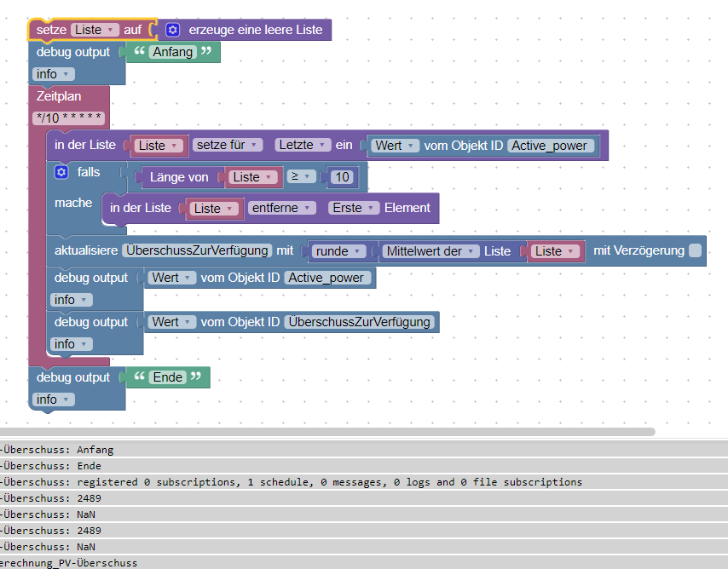Select ÜberschussZurVerfügung object ID in 'aktualisiere' block
This screenshot has width=728, height=569.
coord(197,250)
